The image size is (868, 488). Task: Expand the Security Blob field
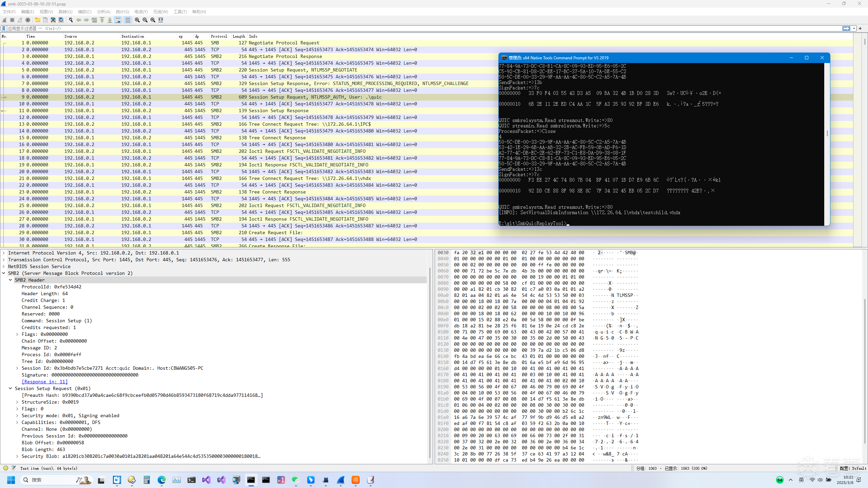pyautogui.click(x=17, y=456)
